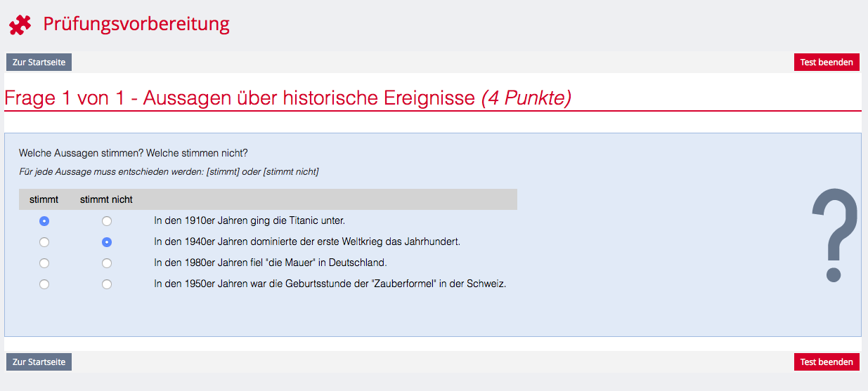Pick 'stimmt' for the Zauberformel statement
Image resolution: width=868 pixels, height=391 pixels.
click(x=44, y=284)
